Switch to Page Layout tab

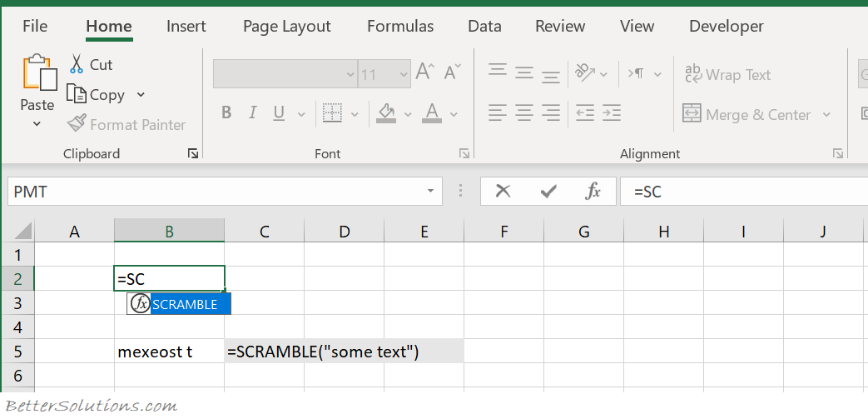(x=287, y=26)
